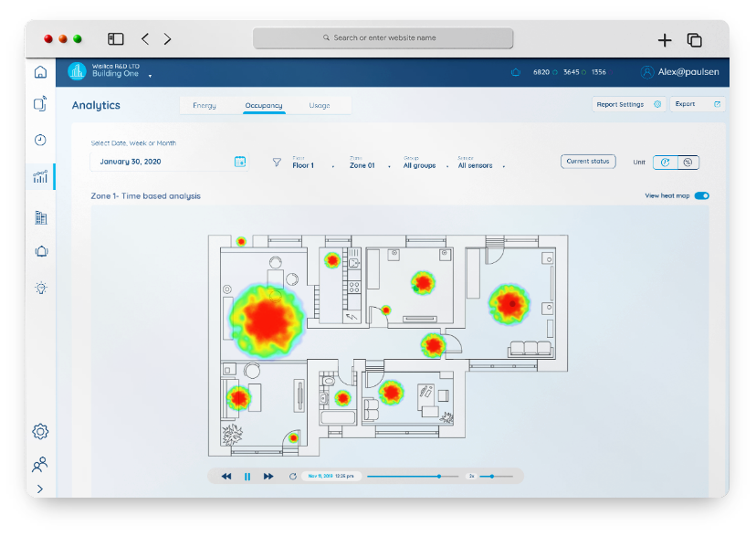Open the alerts bell icon in the sidebar
Viewport: 756px width, 536px height.
click(40, 252)
